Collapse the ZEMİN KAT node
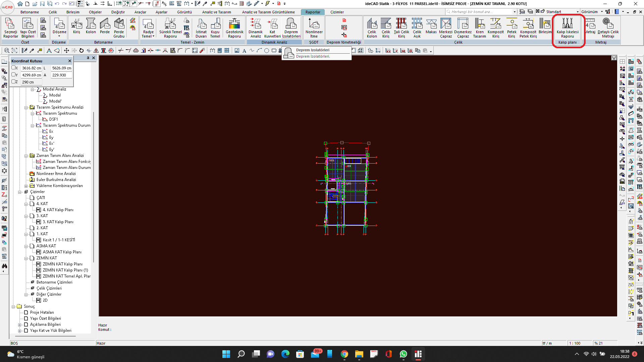Image resolution: width=644 pixels, height=362 pixels. (x=26, y=258)
